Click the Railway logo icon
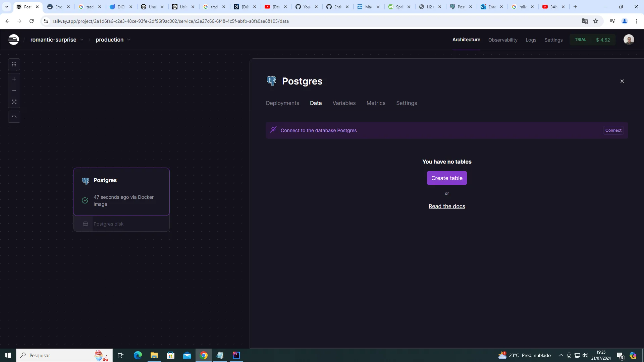The width and height of the screenshot is (644, 362). pos(13,40)
